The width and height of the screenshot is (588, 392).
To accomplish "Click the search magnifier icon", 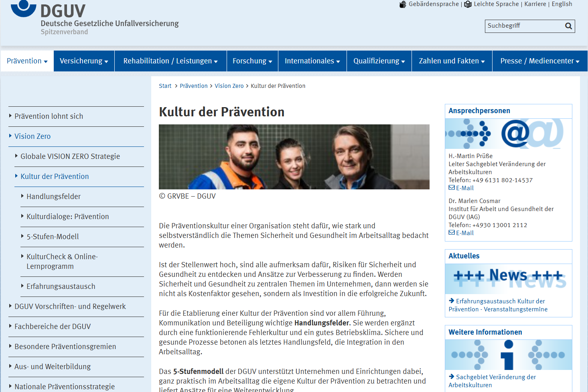I will pyautogui.click(x=568, y=26).
